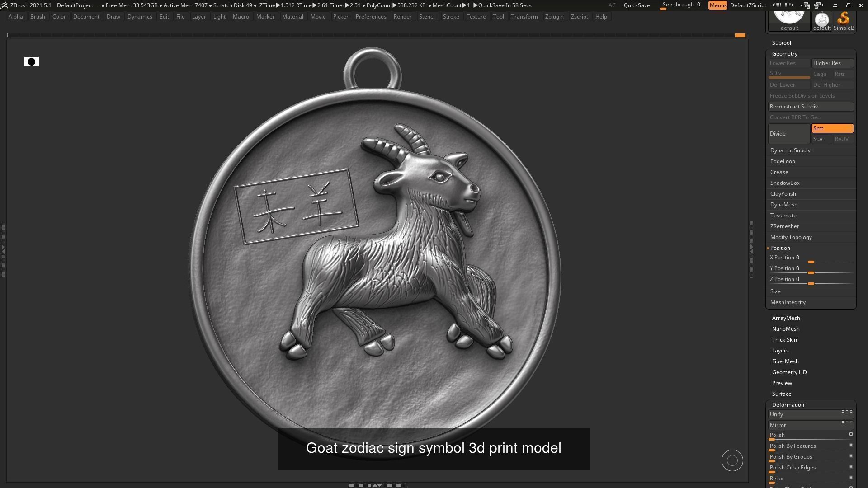
Task: Open the Texture menu
Action: 476,17
